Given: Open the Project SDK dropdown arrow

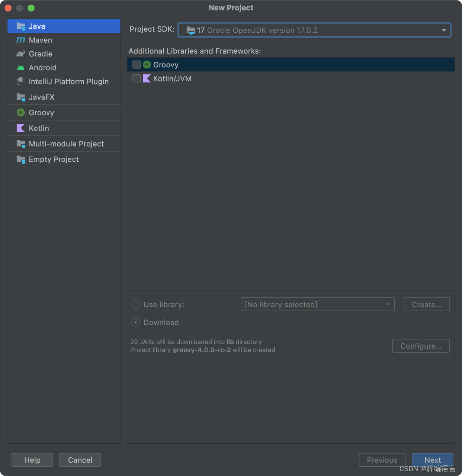Looking at the screenshot, I should pos(444,30).
